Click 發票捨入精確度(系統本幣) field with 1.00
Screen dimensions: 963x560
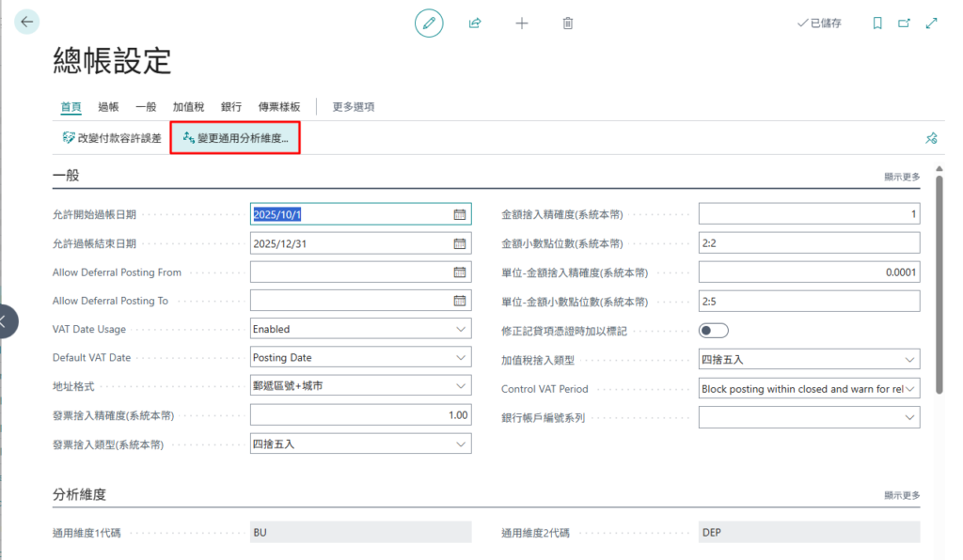pyautogui.click(x=360, y=415)
